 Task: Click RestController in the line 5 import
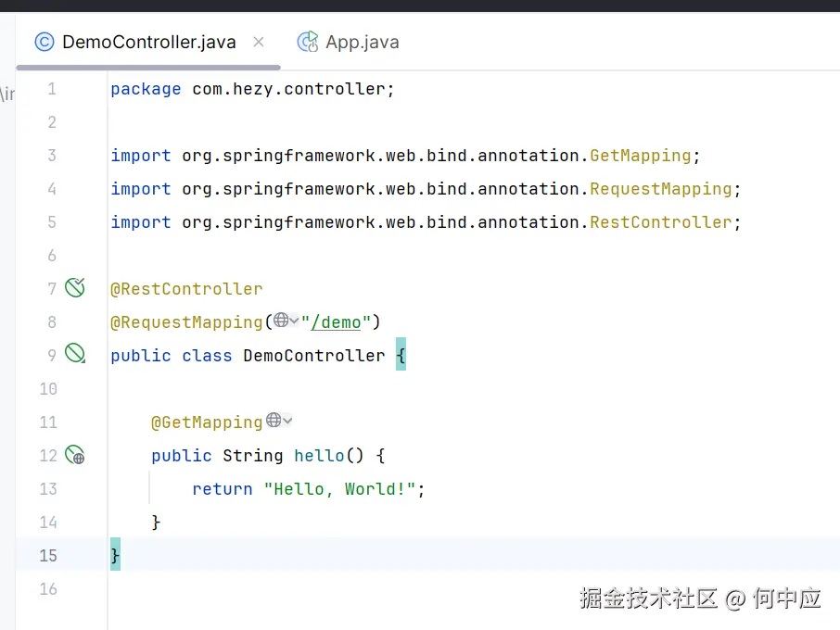[x=660, y=222]
